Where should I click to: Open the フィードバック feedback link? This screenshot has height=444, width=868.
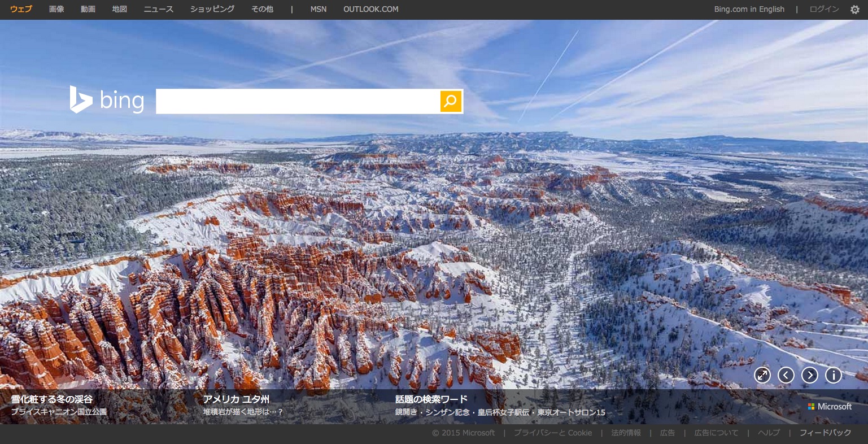(825, 433)
